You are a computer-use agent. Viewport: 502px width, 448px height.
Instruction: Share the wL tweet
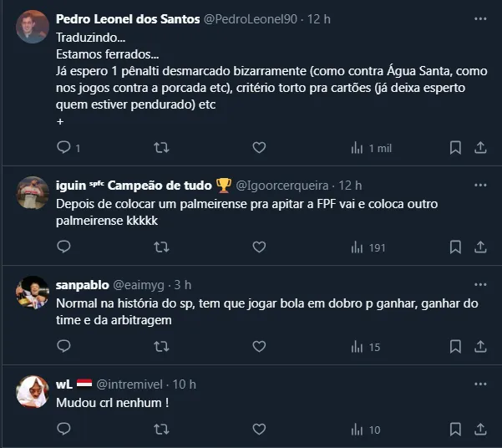pos(480,430)
